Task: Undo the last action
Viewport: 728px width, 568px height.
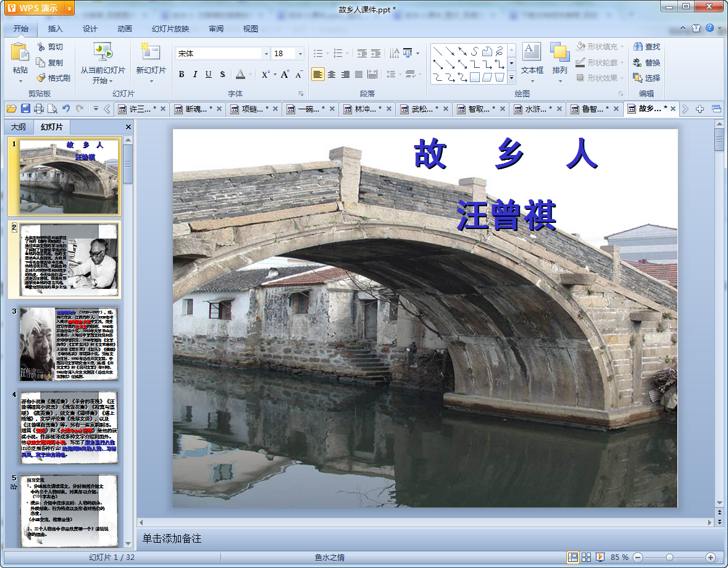Action: 66,109
